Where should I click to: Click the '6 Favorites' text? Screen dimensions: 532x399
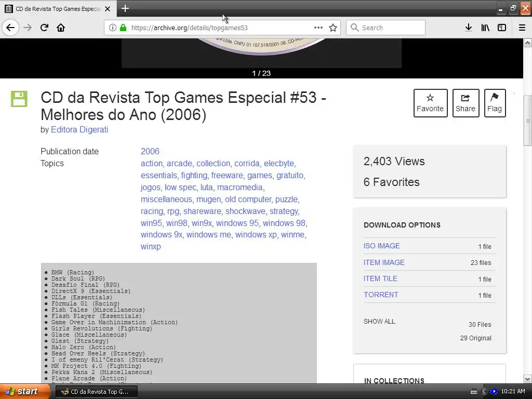click(392, 182)
